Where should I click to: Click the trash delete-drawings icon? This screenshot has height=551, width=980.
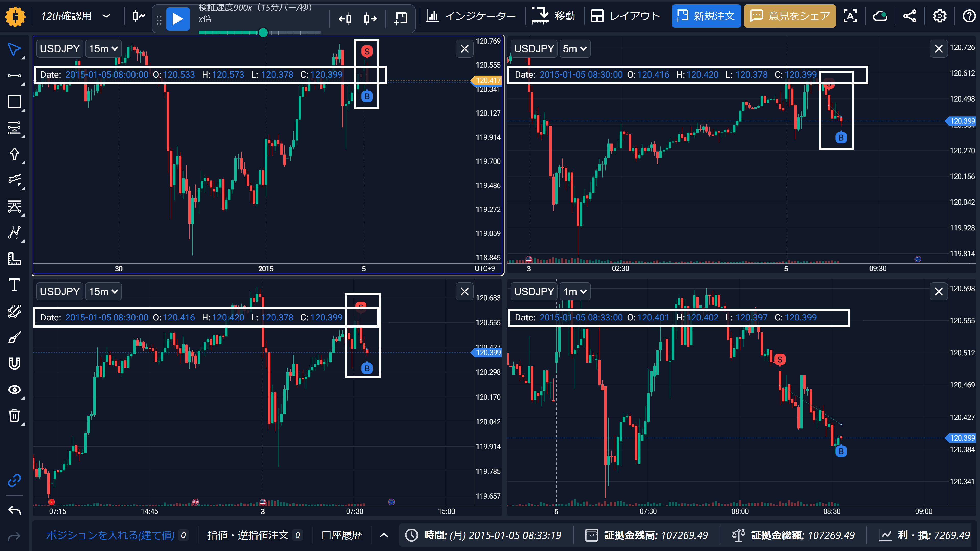[x=15, y=416]
